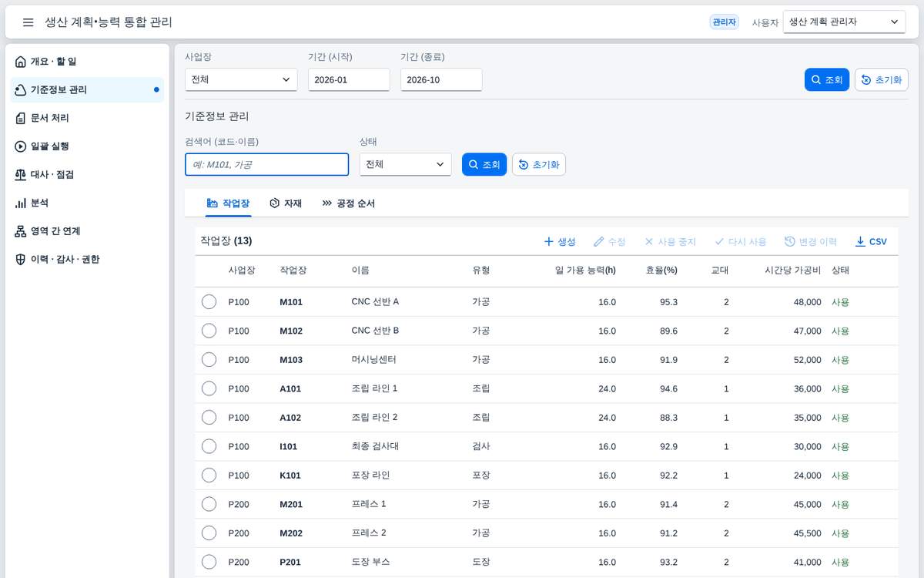Click the top 초기화 reset button

tap(882, 80)
